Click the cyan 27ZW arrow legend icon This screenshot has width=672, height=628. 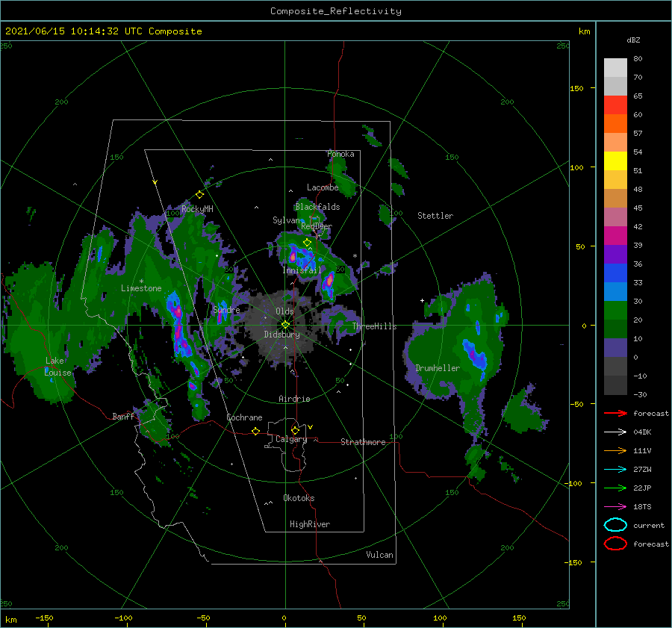point(615,470)
